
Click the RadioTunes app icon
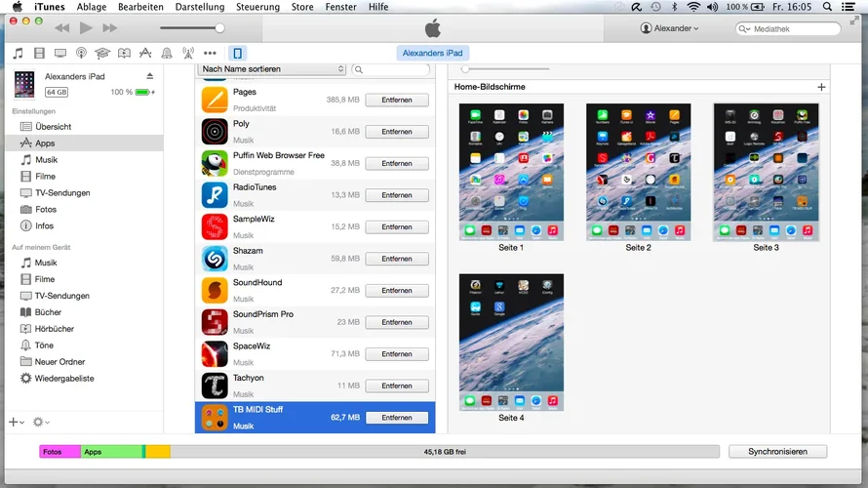click(215, 195)
